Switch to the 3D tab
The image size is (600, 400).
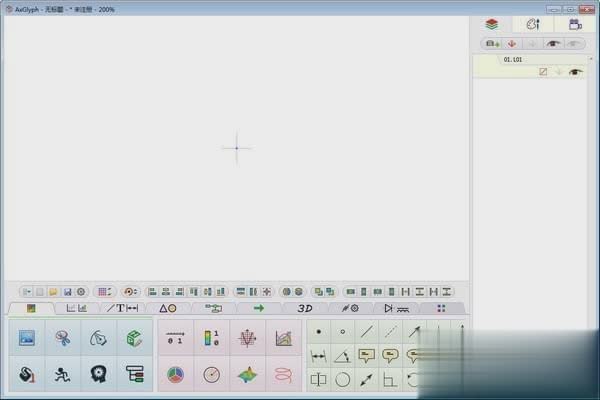point(305,308)
